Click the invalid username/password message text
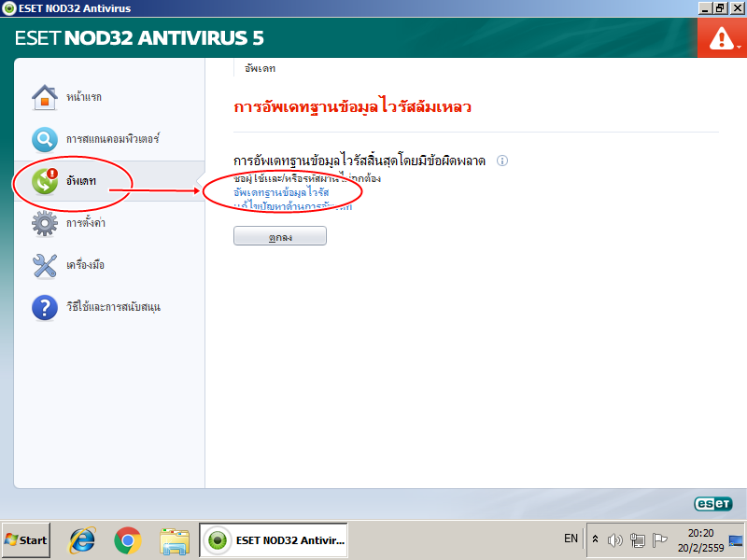The width and height of the screenshot is (747, 560). tap(307, 178)
